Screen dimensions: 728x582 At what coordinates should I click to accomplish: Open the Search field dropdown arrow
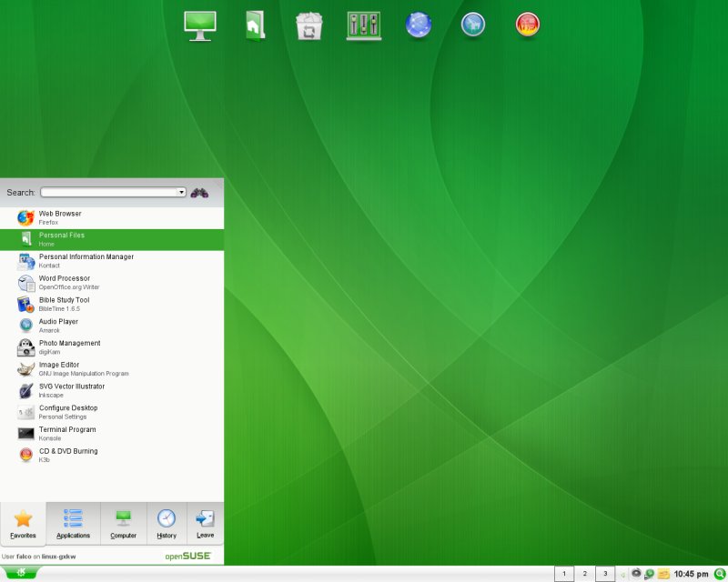[x=181, y=192]
